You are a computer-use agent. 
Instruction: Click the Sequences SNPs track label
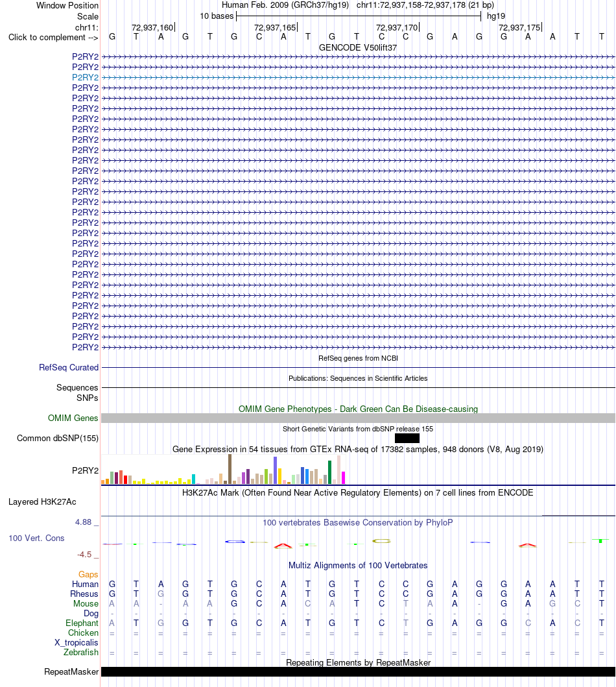[x=77, y=392]
